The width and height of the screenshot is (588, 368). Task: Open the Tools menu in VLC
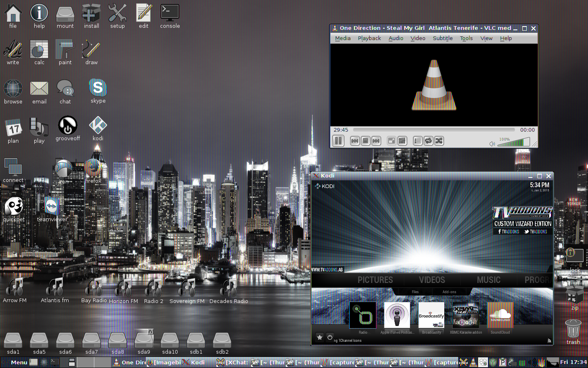coord(466,38)
